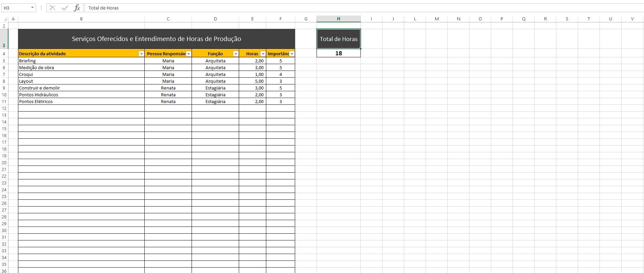Image resolution: width=644 pixels, height=273 pixels.
Task: Expand the 'Horas' column filter
Action: pos(263,54)
